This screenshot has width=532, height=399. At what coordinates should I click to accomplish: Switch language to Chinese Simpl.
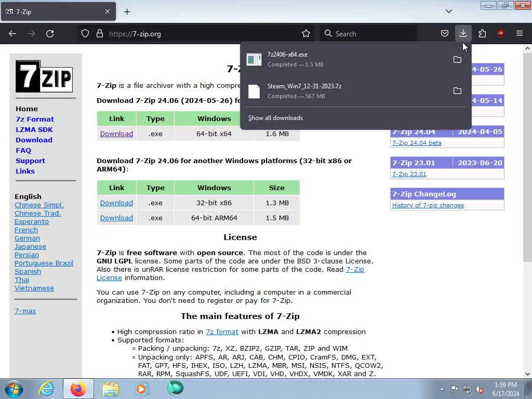pos(39,205)
